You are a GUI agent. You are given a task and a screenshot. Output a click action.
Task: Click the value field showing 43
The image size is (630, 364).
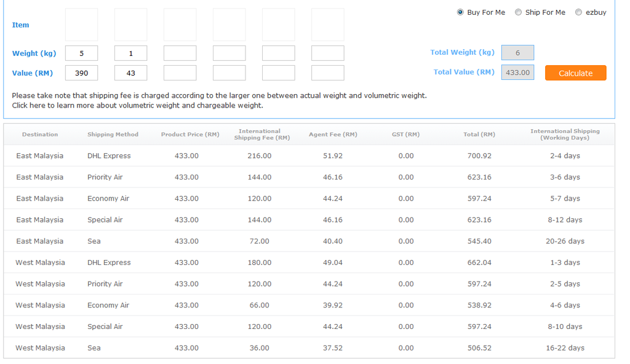130,73
